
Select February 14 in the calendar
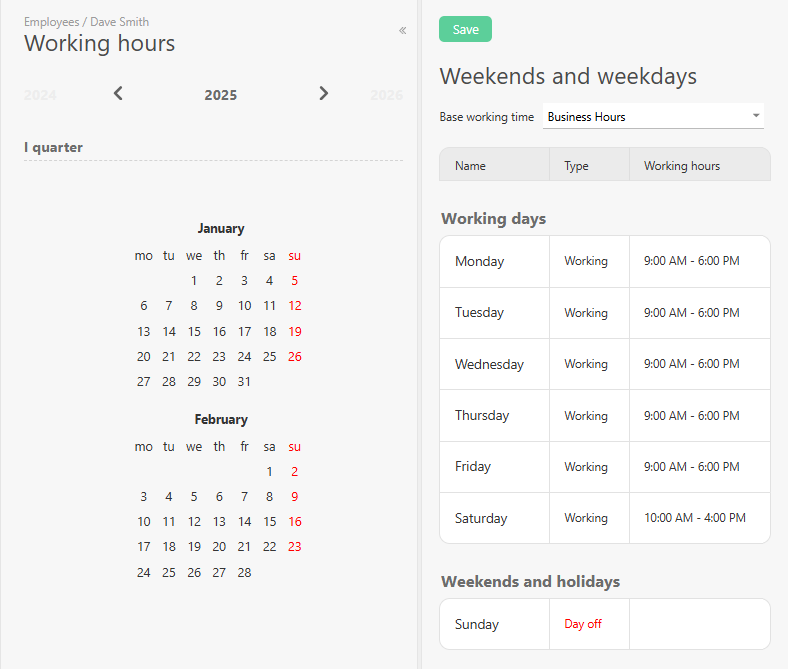point(244,522)
